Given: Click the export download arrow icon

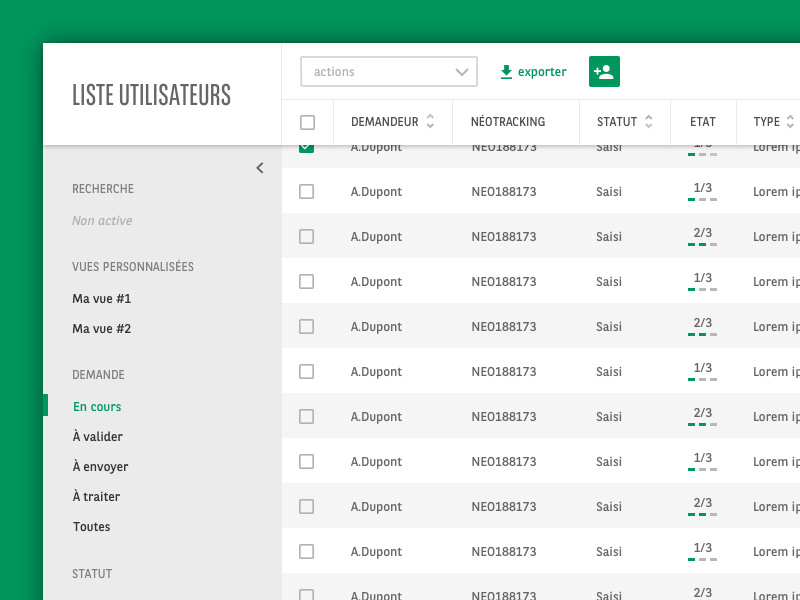Looking at the screenshot, I should [x=506, y=72].
